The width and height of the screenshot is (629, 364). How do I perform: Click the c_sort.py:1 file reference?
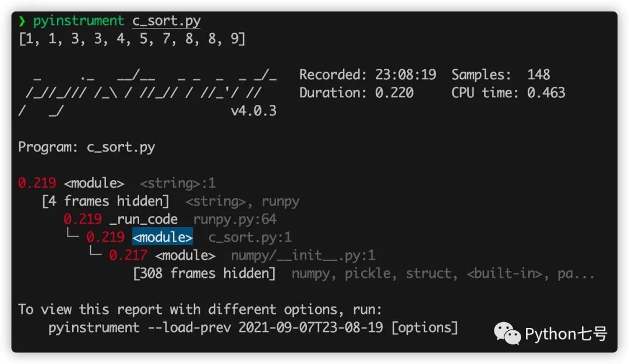250,238
